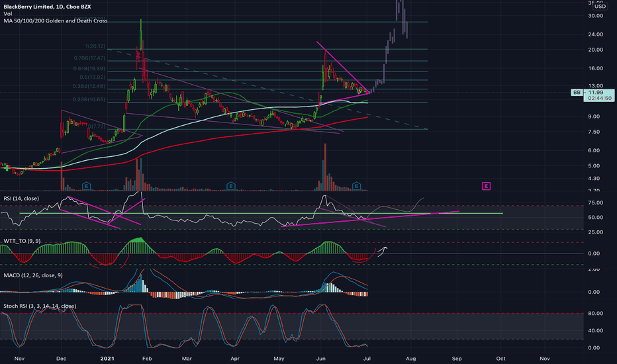617x364 pixels.
Task: Click the Aug label on time axis
Action: 411,359
